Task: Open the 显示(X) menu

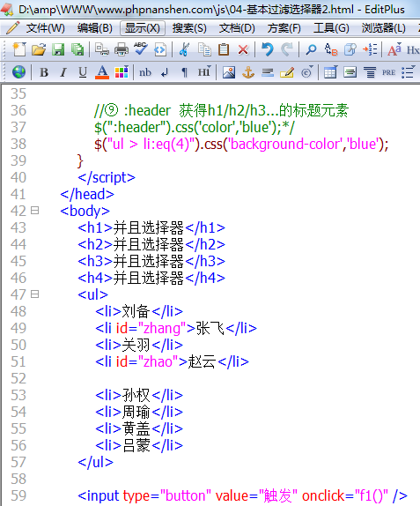Action: (x=143, y=28)
